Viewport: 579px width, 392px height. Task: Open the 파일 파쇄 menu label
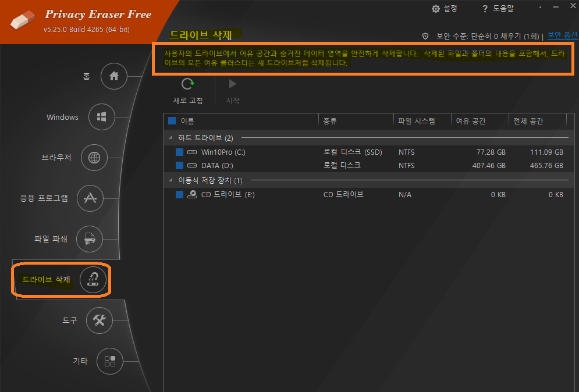pyautogui.click(x=51, y=239)
